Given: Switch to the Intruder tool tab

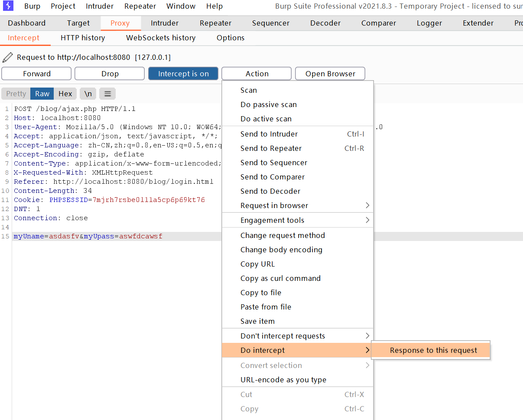Looking at the screenshot, I should (165, 23).
